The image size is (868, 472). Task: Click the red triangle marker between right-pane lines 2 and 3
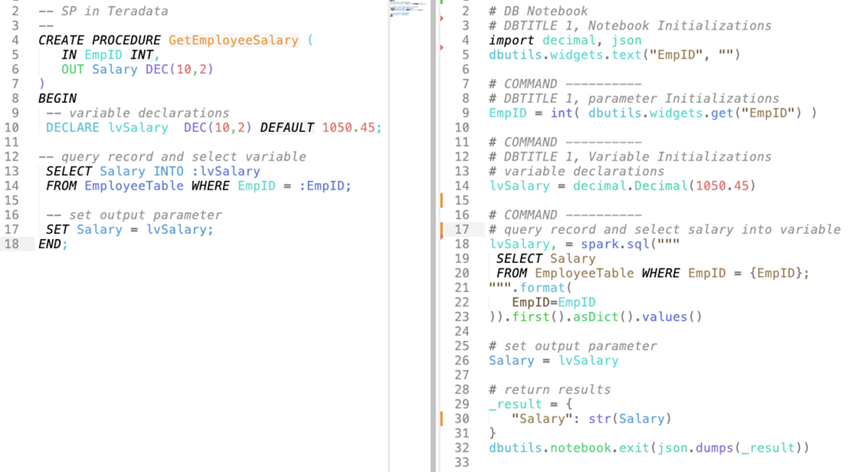[x=442, y=19]
